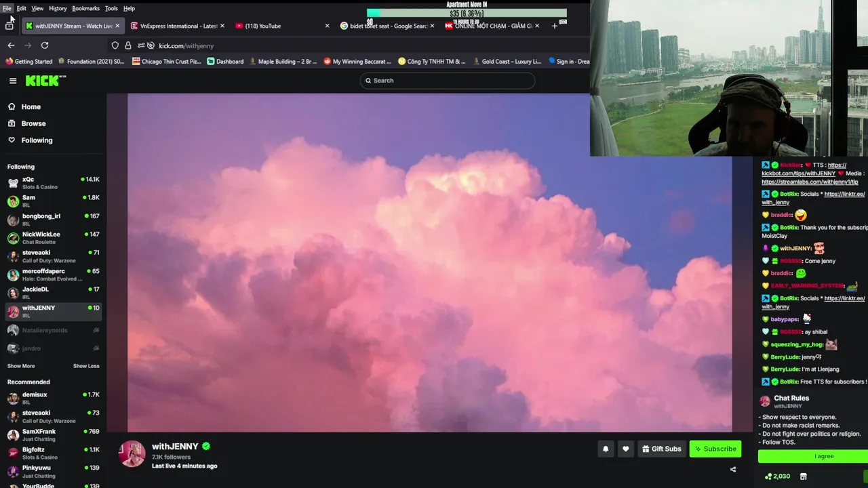Open the xQc channel in Following list
This screenshot has width=868, height=488.
[x=53, y=182]
